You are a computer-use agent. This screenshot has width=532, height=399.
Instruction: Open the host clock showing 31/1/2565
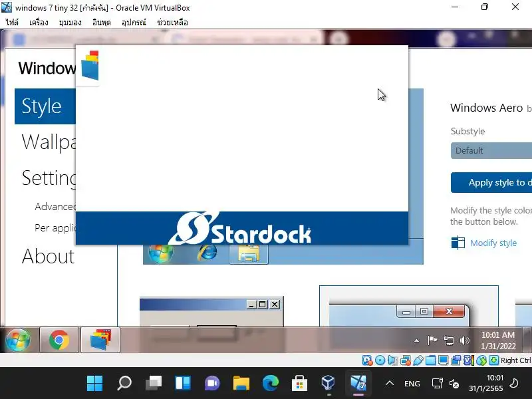click(486, 383)
